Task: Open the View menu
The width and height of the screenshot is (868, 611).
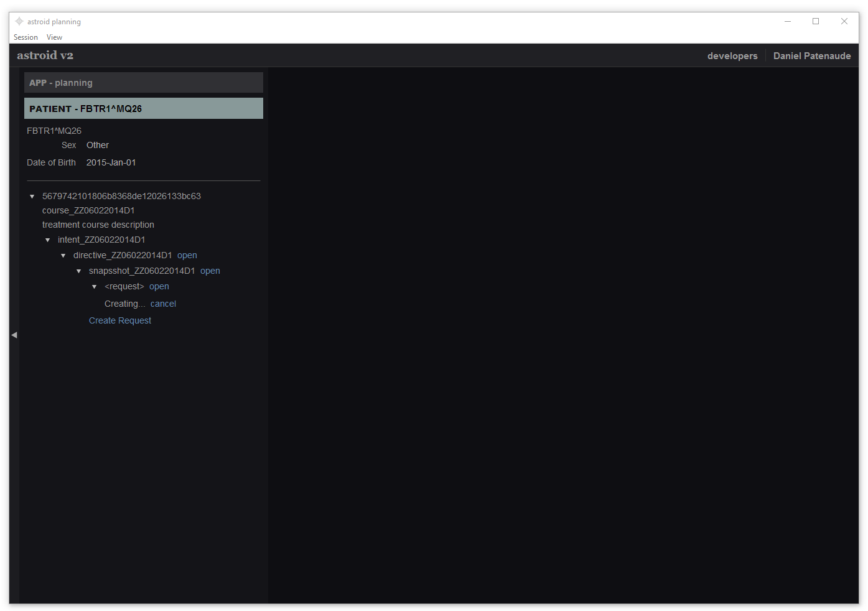Action: coord(54,37)
